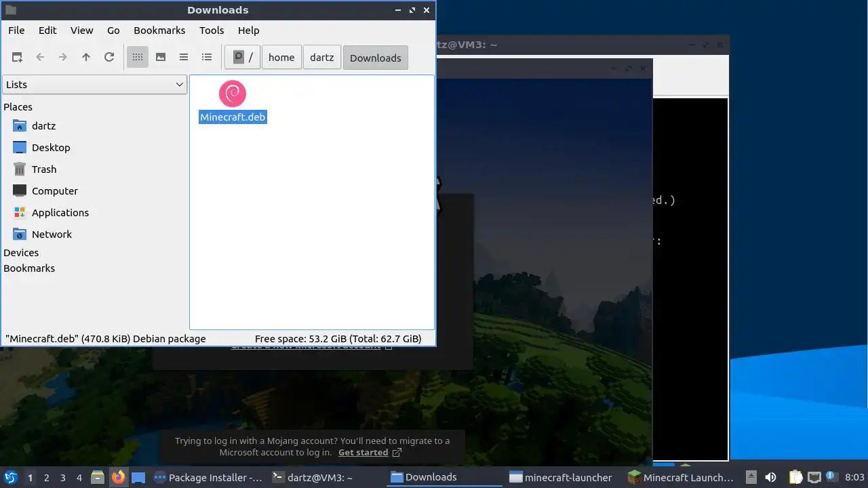Click 'Get started' link in Minecraft launcher
Viewport: 868px width, 488px height.
pyautogui.click(x=363, y=453)
